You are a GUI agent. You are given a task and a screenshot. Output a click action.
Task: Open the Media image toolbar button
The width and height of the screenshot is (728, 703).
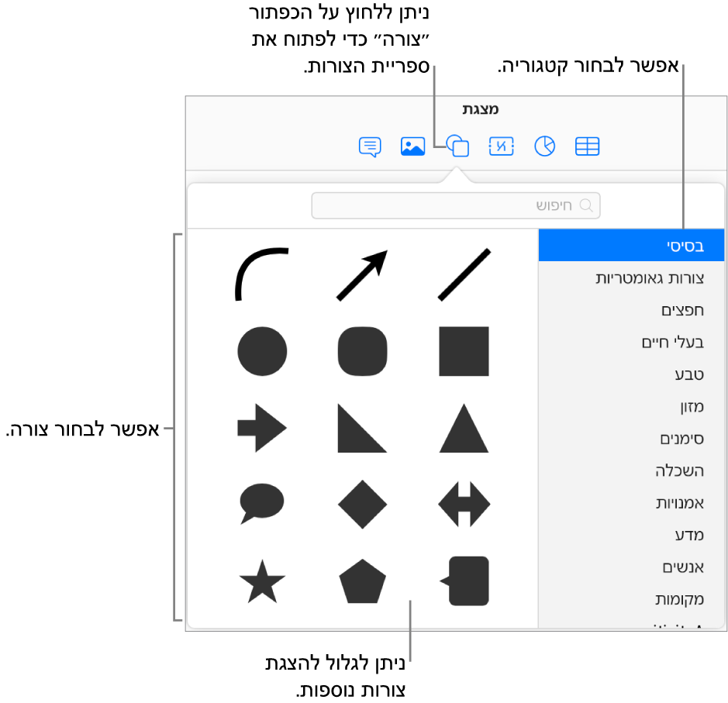412,146
